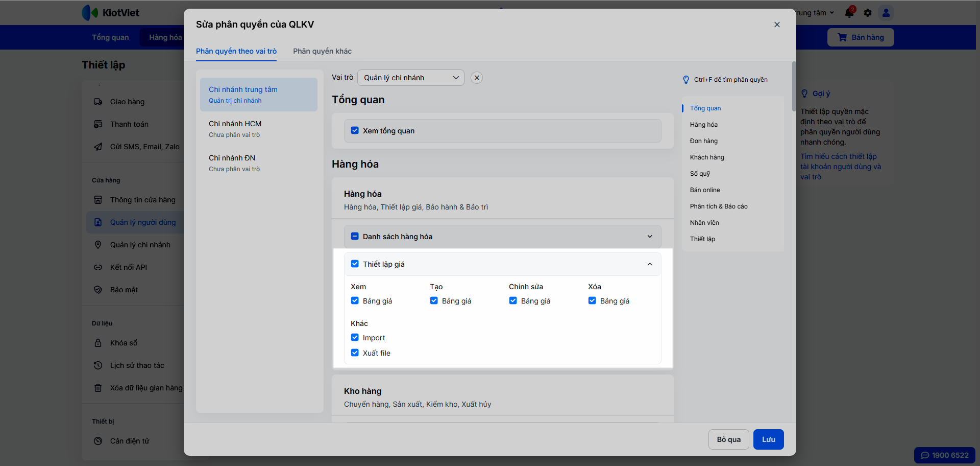Viewport: 980px width, 466px height.
Task: Open the settings gear icon
Action: point(868,13)
